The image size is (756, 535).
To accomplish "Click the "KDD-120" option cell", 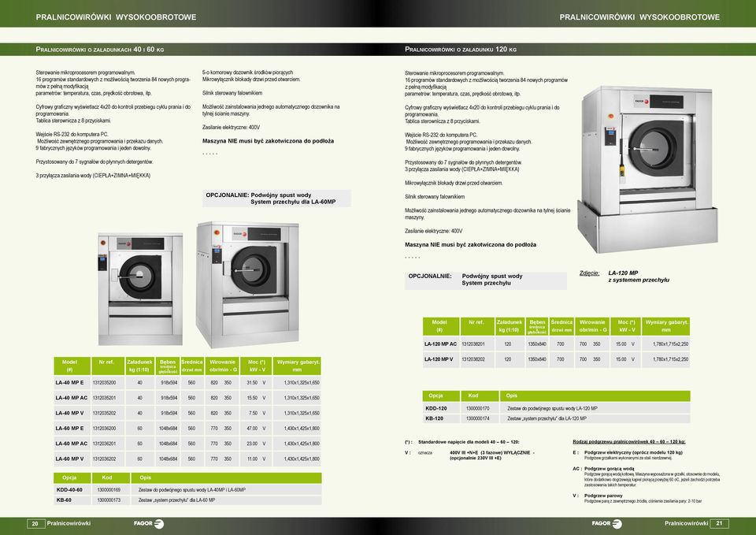I will (x=441, y=408).
